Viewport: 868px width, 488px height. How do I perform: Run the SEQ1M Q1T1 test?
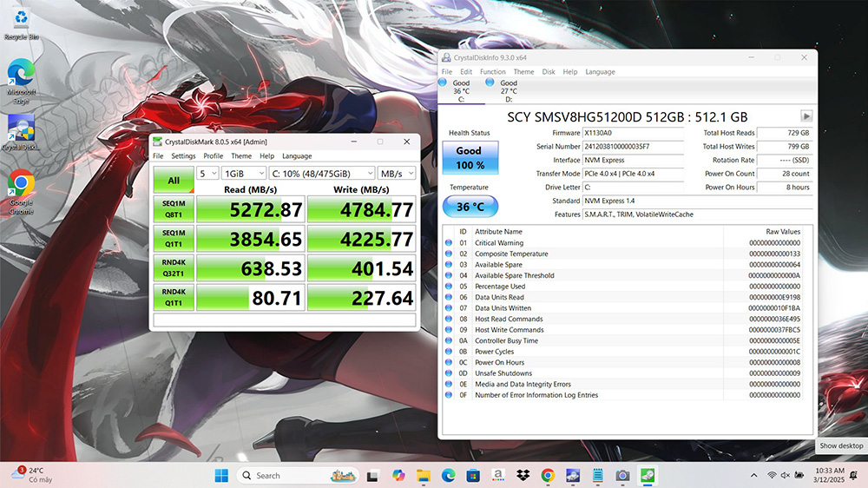click(x=174, y=239)
